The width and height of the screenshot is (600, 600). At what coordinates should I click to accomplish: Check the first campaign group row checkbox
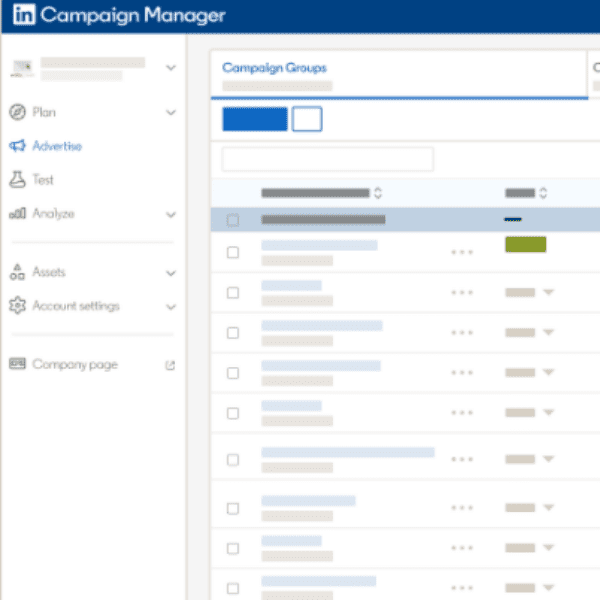[x=233, y=253]
